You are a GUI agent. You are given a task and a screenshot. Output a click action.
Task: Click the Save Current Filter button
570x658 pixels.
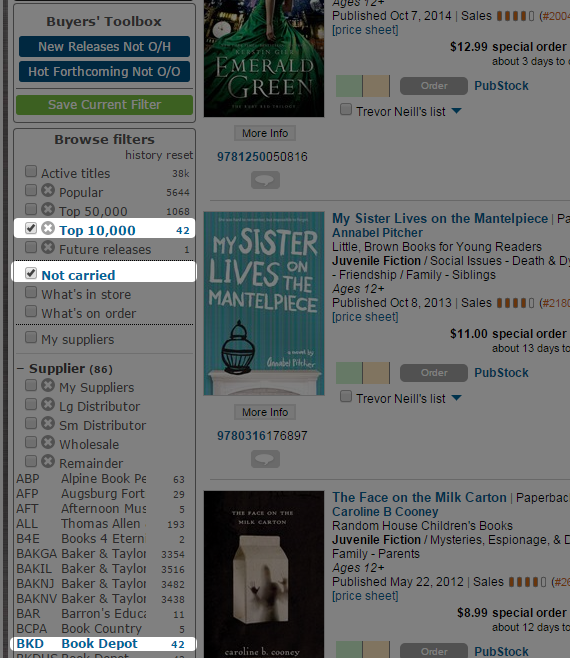(x=105, y=104)
